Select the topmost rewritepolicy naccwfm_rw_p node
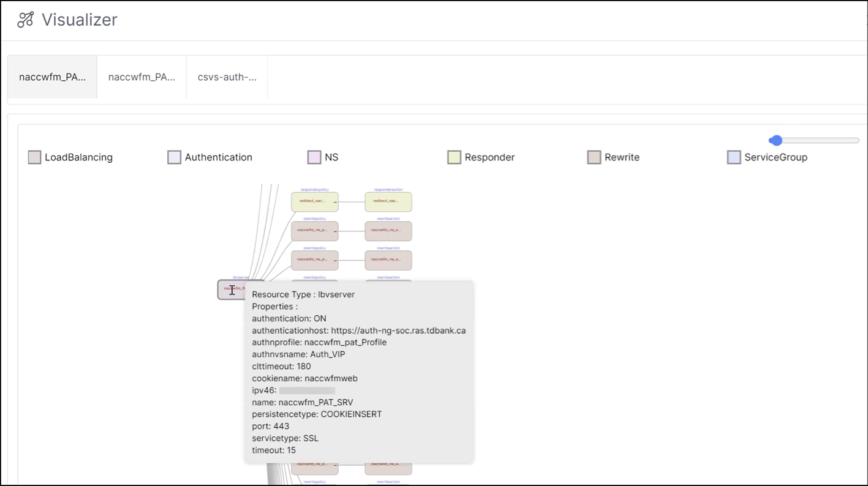868x486 pixels. pyautogui.click(x=315, y=231)
